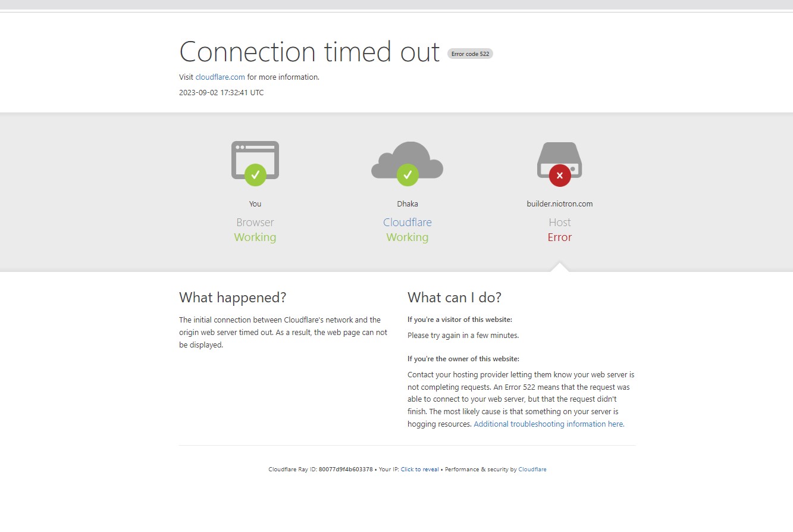Screen dimensions: 793x532
Task: Click the red X error badge on server
Action: point(559,176)
